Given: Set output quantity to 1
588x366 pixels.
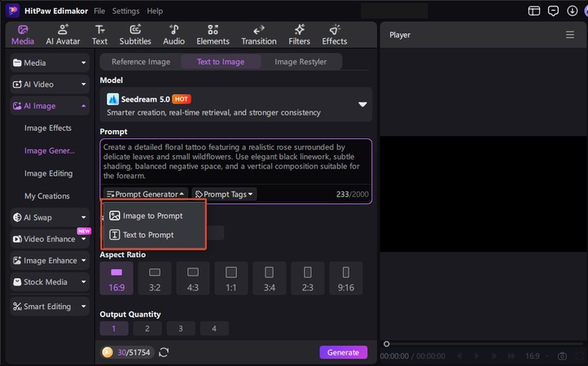Looking at the screenshot, I should pos(114,329).
